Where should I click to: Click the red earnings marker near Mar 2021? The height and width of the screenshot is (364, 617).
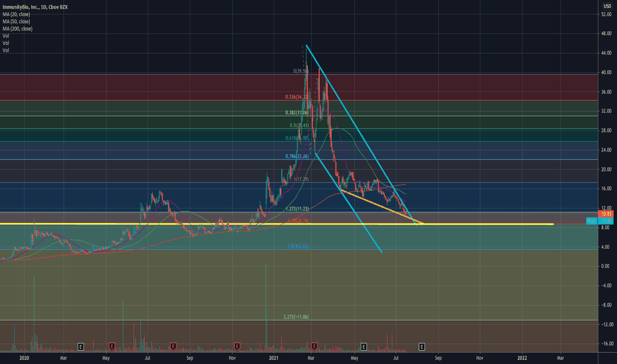[314, 347]
